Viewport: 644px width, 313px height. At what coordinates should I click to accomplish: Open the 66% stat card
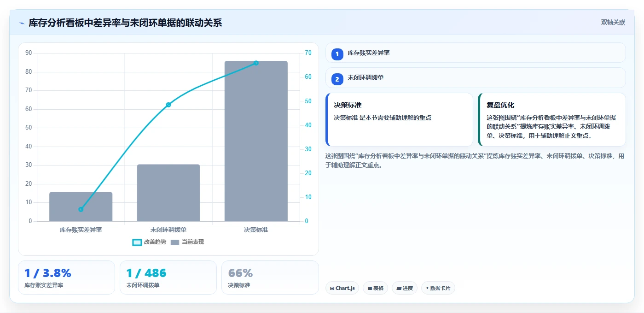(270, 278)
